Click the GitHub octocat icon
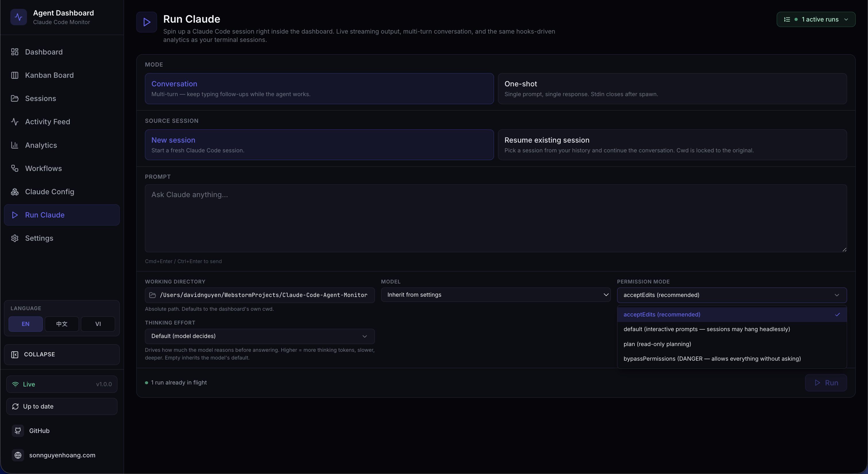 tap(18, 431)
